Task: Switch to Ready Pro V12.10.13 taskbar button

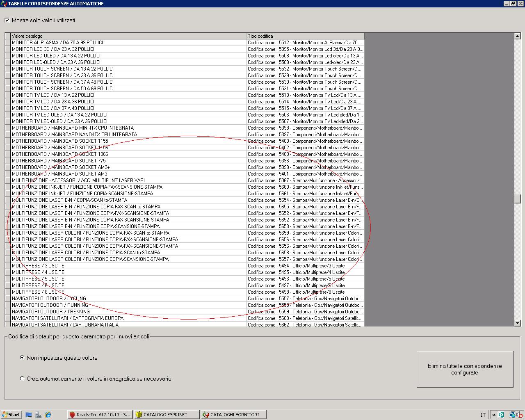Action: [100, 415]
